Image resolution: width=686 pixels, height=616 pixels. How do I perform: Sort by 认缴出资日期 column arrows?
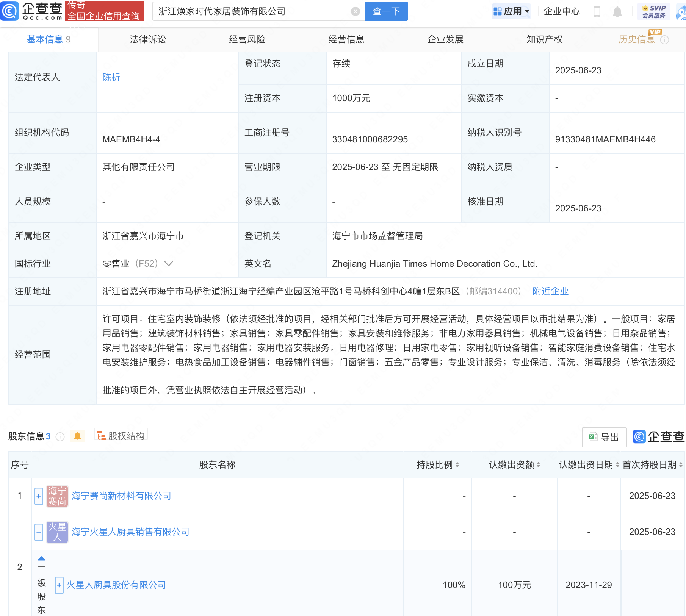tap(617, 465)
